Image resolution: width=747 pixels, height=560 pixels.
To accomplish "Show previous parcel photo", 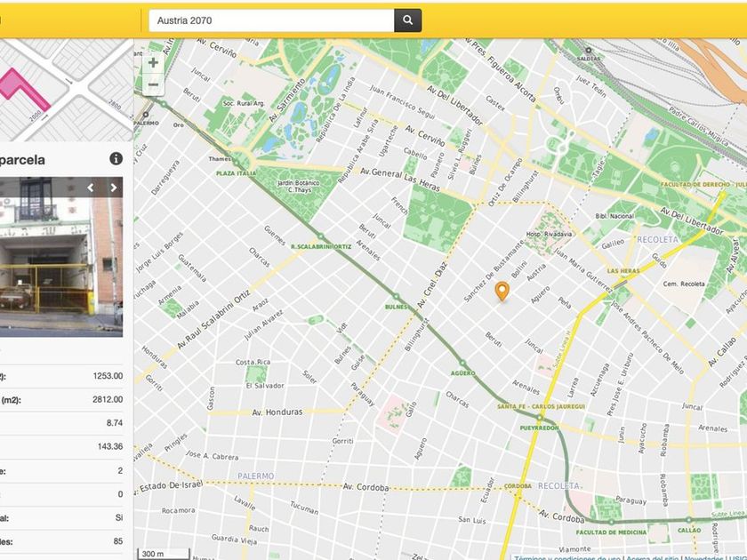I will pyautogui.click(x=90, y=188).
